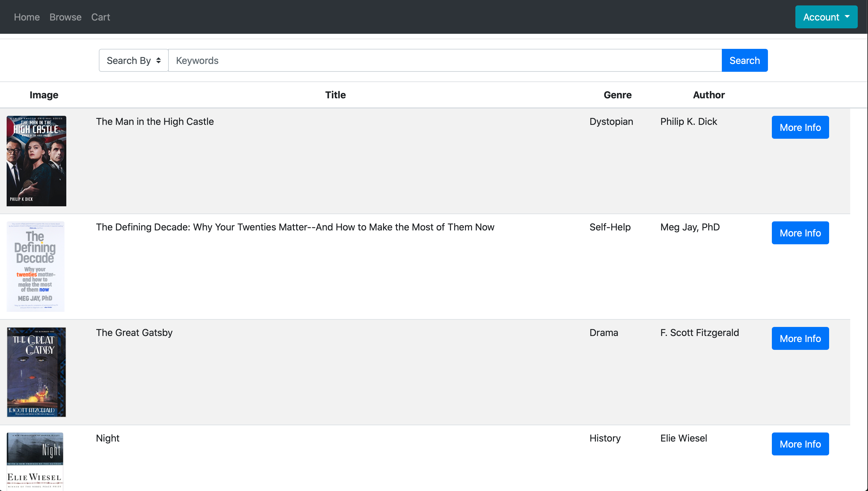Click The Great Gatsby book cover
This screenshot has width=868, height=491.
click(36, 372)
